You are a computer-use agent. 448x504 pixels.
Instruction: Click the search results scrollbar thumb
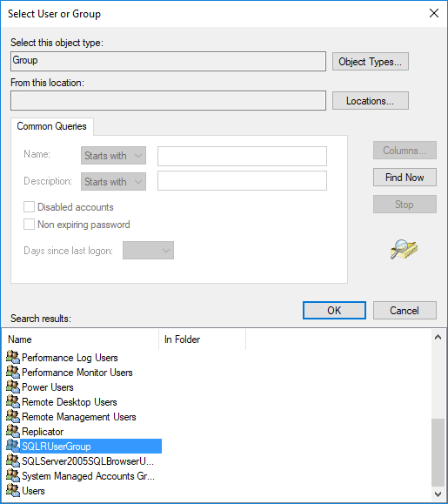438,452
